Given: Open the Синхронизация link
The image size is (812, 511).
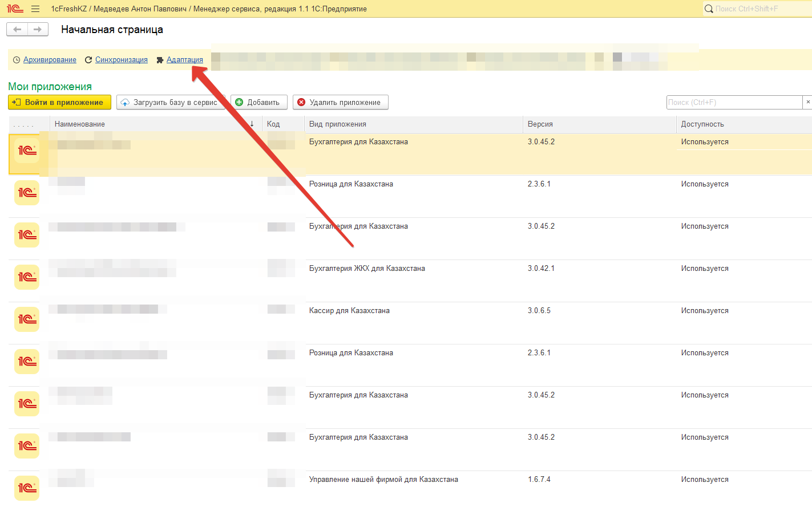Looking at the screenshot, I should pyautogui.click(x=121, y=60).
